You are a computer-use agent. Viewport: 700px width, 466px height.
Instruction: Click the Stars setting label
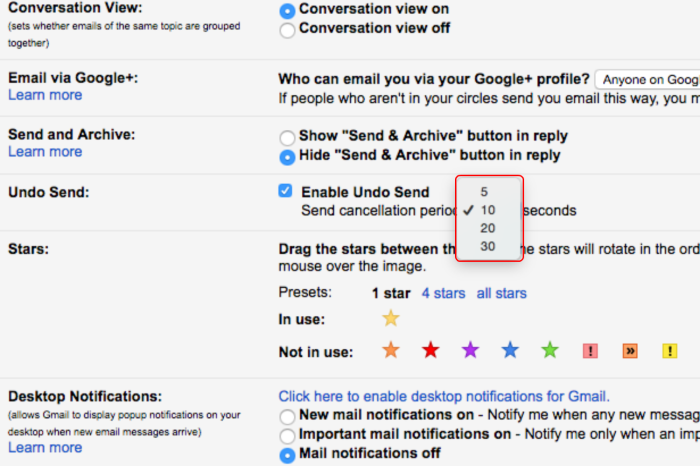(29, 249)
